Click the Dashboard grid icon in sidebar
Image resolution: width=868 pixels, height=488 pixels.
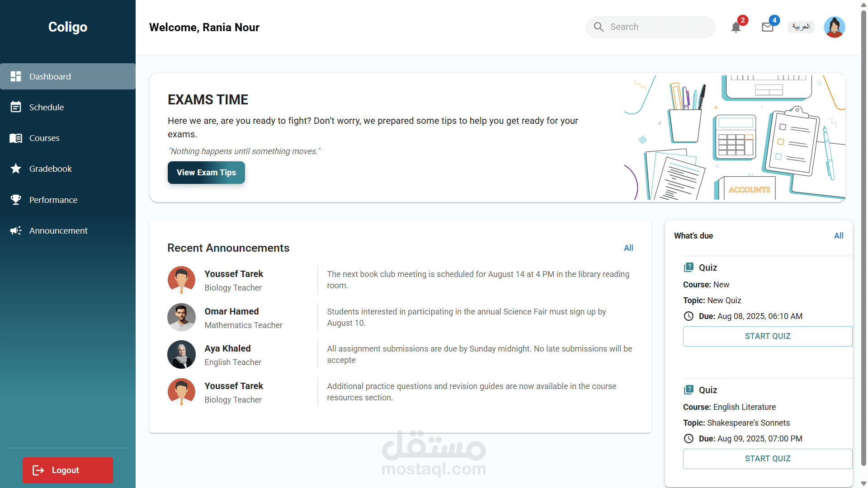16,76
